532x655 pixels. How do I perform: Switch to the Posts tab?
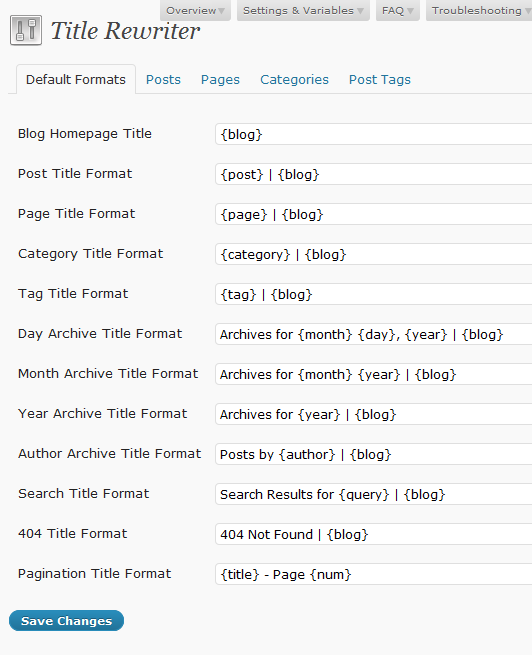[163, 79]
